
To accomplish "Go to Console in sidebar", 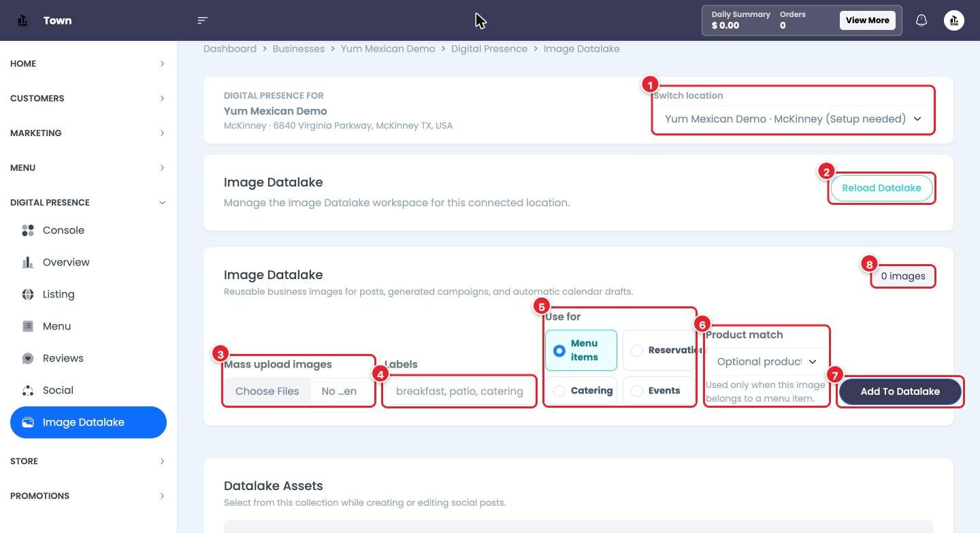I will (63, 231).
